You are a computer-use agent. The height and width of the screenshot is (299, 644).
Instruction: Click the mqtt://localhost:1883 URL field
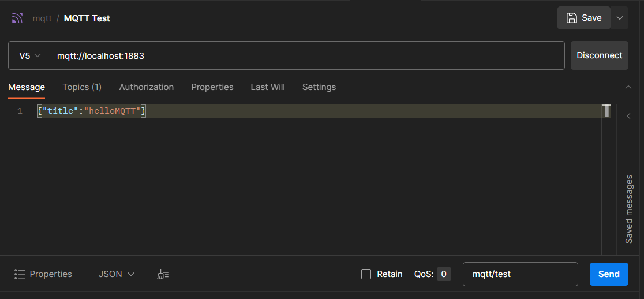306,55
